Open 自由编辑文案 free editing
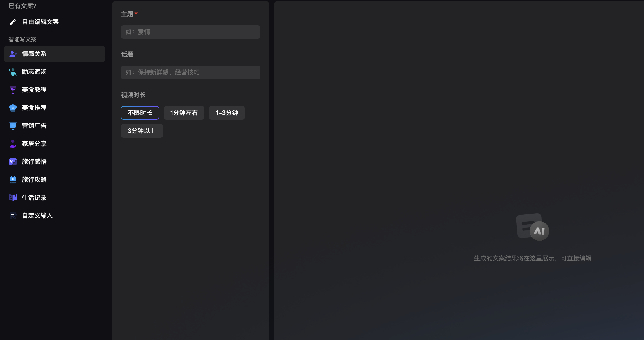Image resolution: width=644 pixels, height=340 pixels. 40,22
